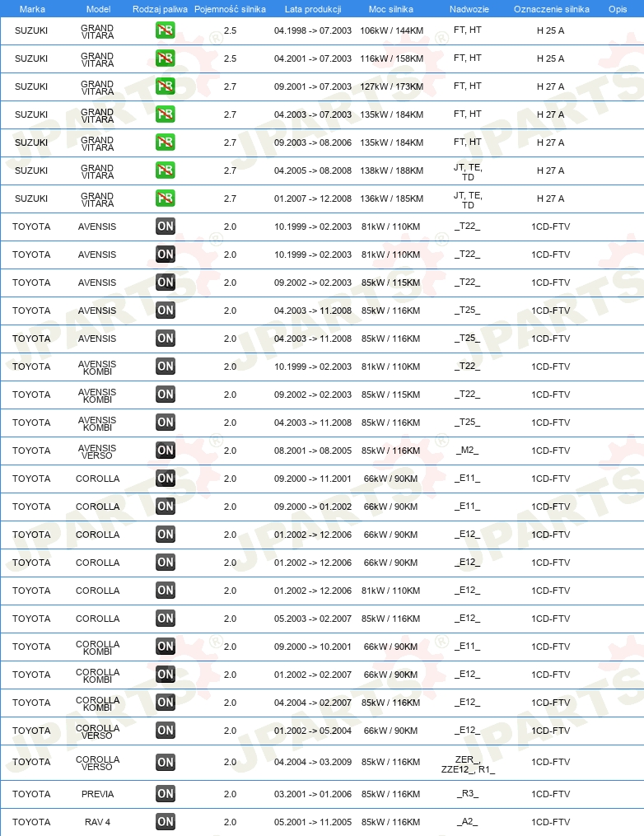Click ON icon for Corolla 09.2000 -> 11.2001

[x=166, y=479]
